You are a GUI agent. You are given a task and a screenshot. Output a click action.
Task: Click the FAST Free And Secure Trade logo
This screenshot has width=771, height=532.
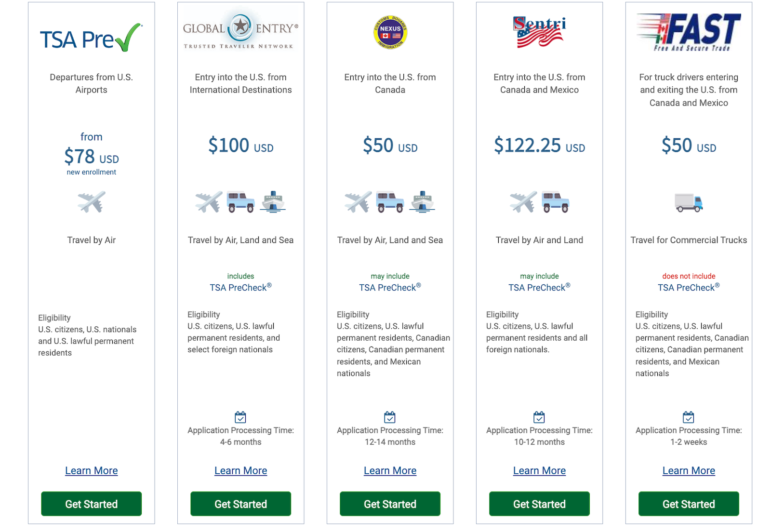click(x=689, y=32)
